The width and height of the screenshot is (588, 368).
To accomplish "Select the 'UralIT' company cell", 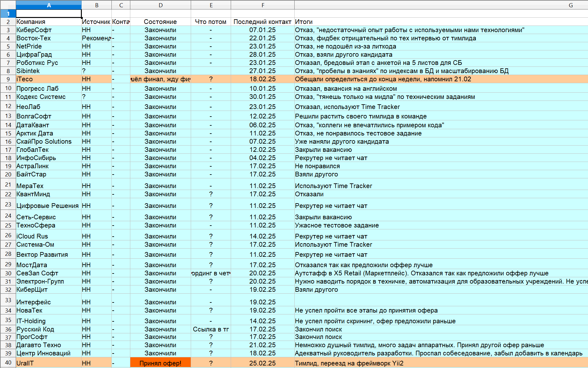I will point(48,363).
